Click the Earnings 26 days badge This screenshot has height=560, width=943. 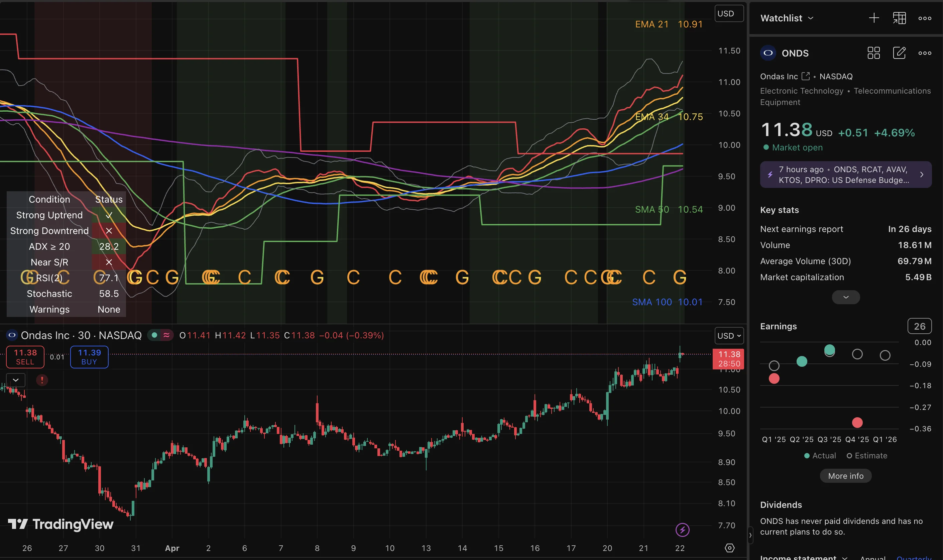pos(919,326)
